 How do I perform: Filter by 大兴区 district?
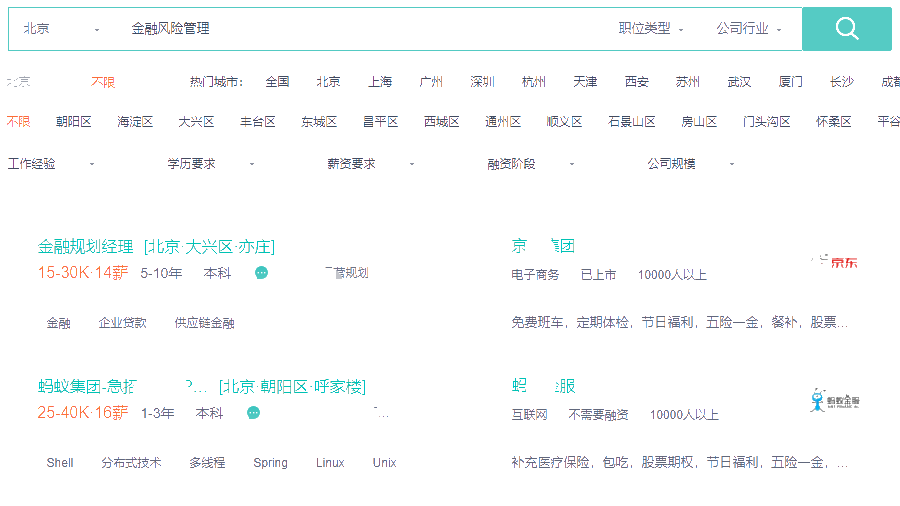tap(196, 122)
